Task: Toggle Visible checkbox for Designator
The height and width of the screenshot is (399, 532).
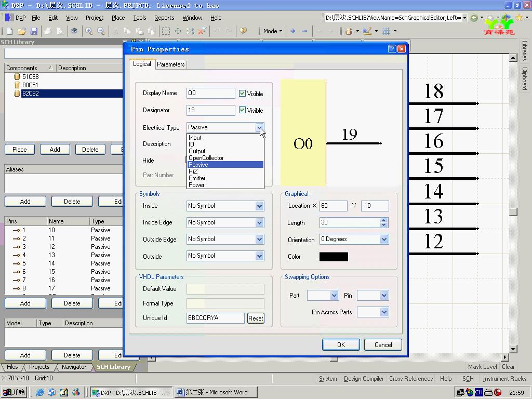Action: (x=242, y=110)
